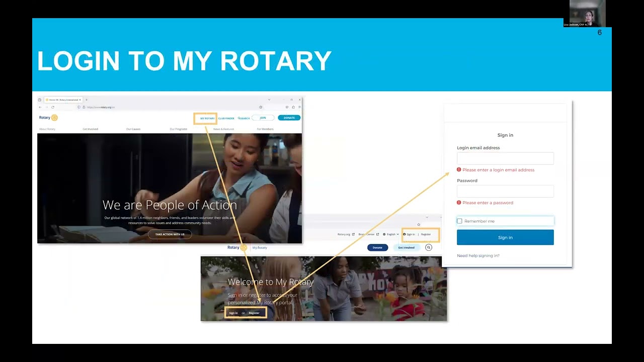Viewport: 644px width, 362px height.
Task: Click the MY ROTARY link
Action: [x=207, y=118]
